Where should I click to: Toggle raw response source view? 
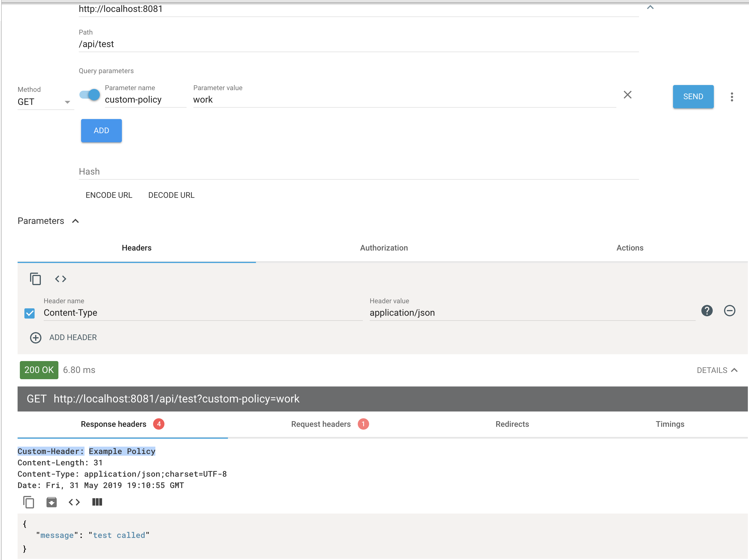point(74,502)
